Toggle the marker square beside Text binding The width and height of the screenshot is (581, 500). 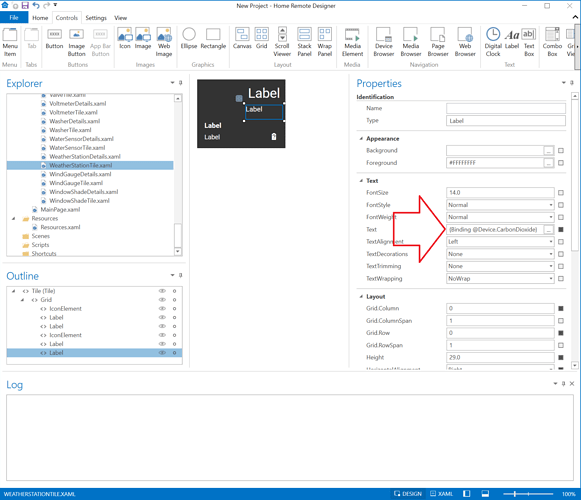point(561,229)
